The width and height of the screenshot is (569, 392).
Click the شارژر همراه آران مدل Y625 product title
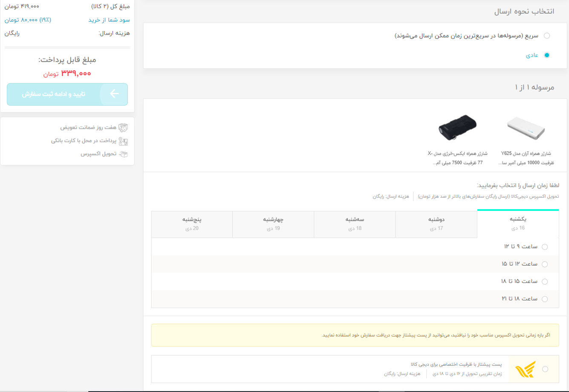526,158
